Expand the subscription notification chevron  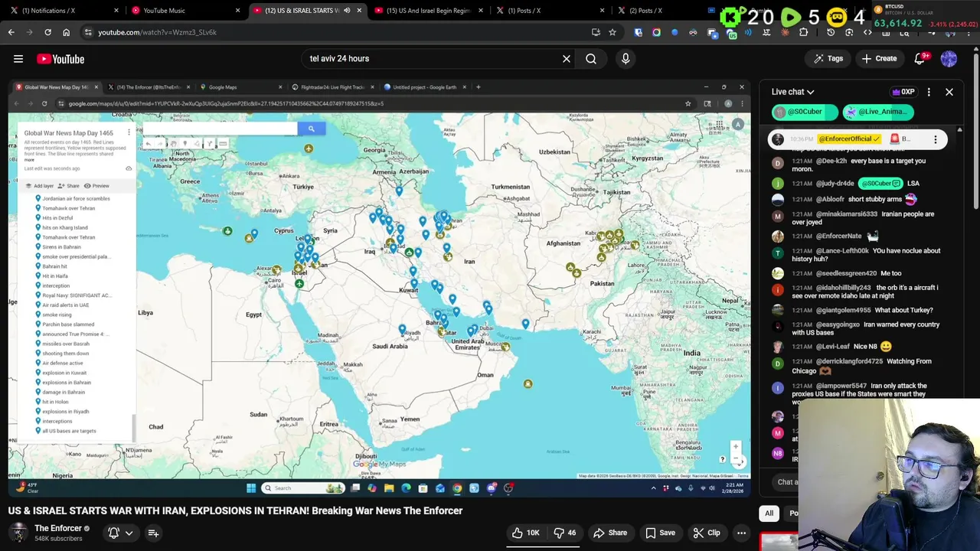click(x=129, y=533)
